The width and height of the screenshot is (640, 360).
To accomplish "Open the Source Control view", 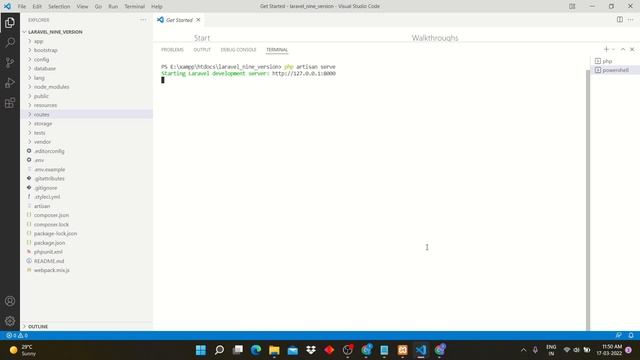I will pyautogui.click(x=10, y=62).
